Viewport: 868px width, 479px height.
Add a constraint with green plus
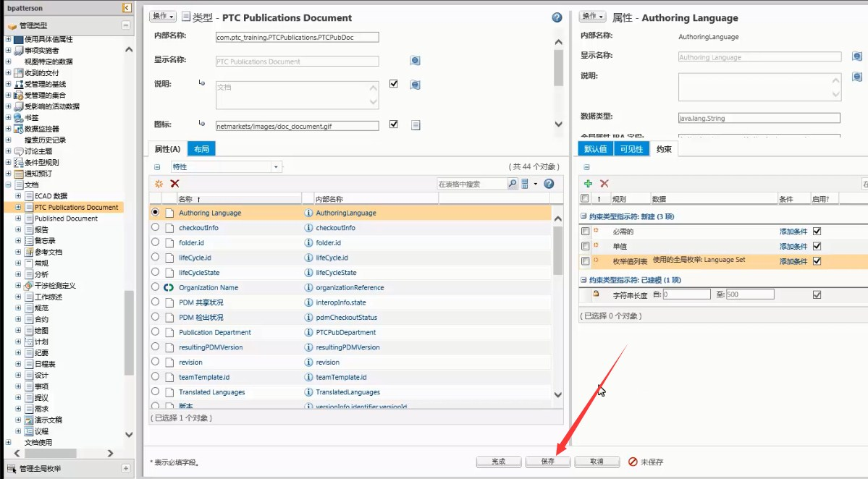588,184
